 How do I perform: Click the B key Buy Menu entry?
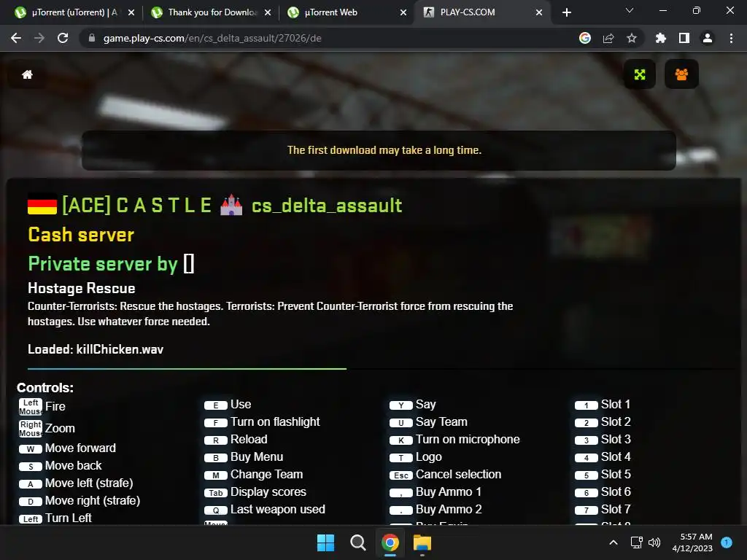[244, 457]
